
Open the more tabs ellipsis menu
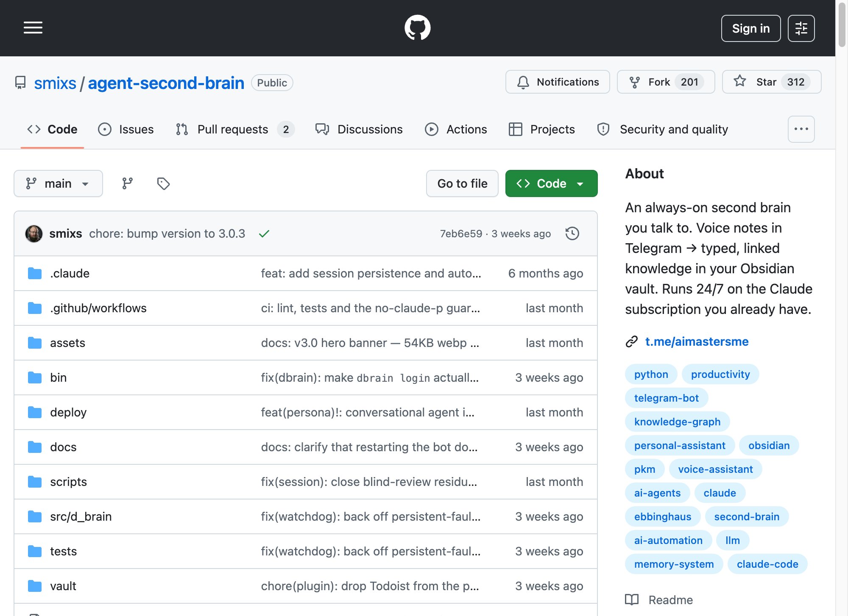point(801,129)
